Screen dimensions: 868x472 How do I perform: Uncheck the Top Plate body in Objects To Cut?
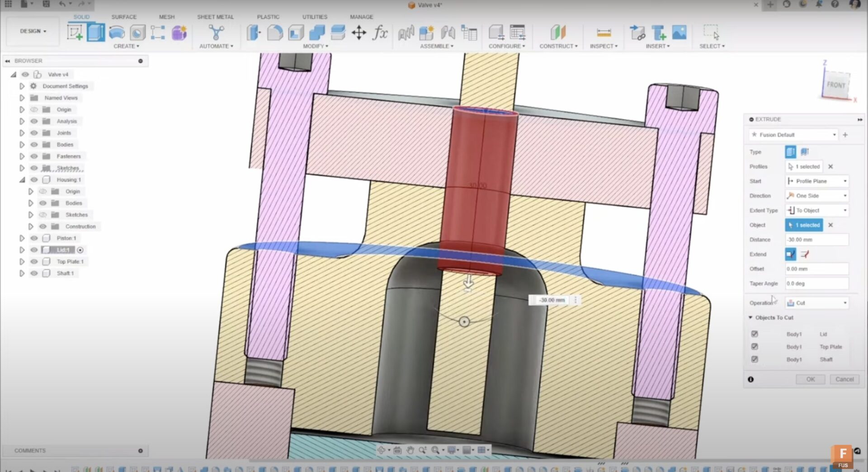click(755, 347)
